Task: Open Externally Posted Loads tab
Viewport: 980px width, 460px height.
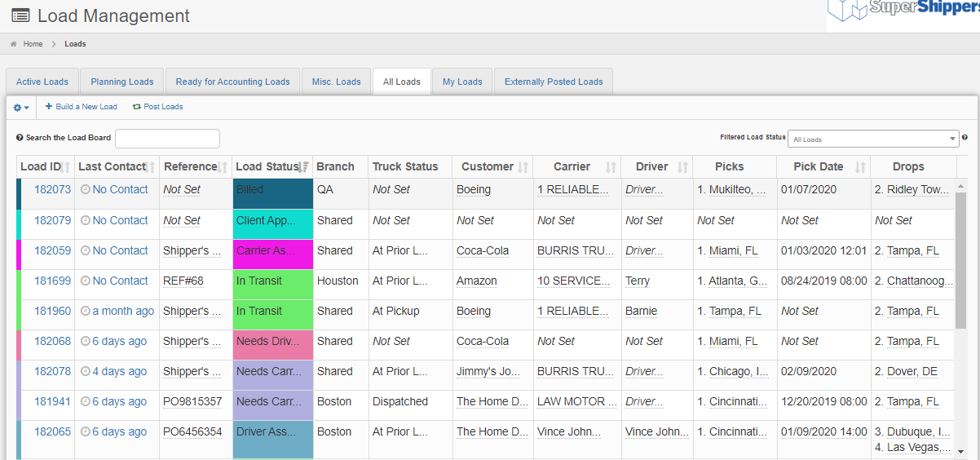Action: coord(554,82)
